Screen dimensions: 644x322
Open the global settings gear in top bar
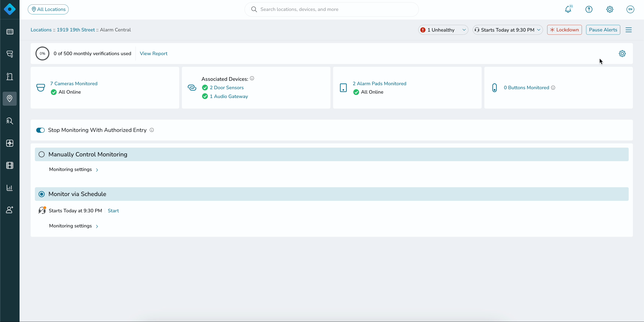[x=610, y=9]
